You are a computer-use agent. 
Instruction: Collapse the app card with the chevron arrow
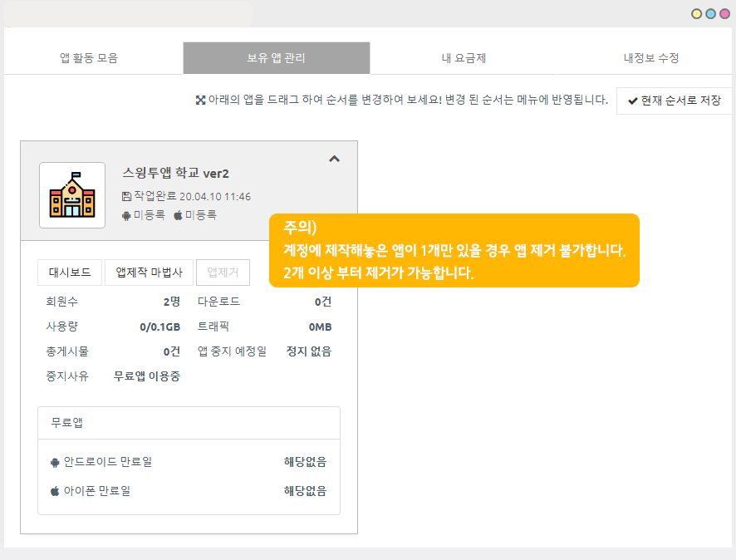[334, 159]
